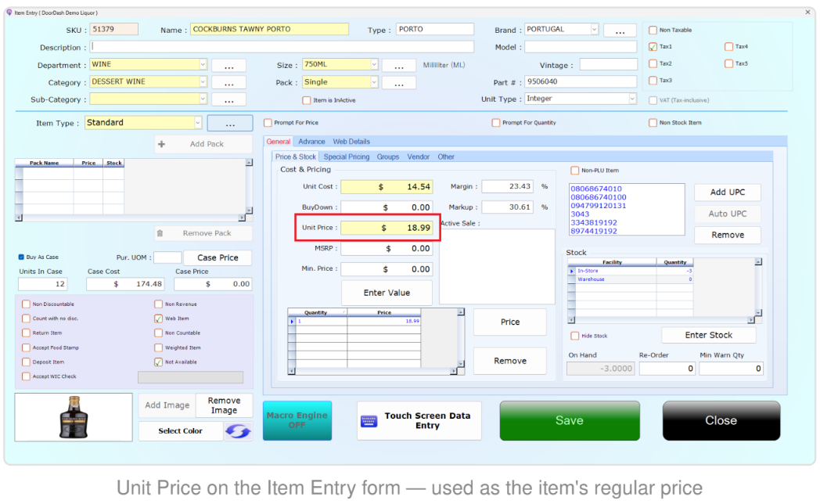Viewport: 820px width, 504px height.
Task: Click the Enter Stock button
Action: pyautogui.click(x=709, y=335)
